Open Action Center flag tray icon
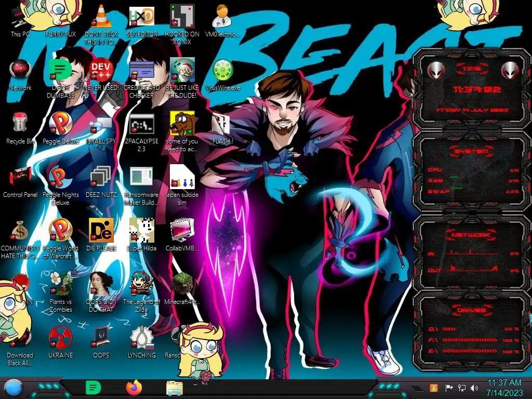Image resolution: width=532 pixels, height=399 pixels. 449,388
